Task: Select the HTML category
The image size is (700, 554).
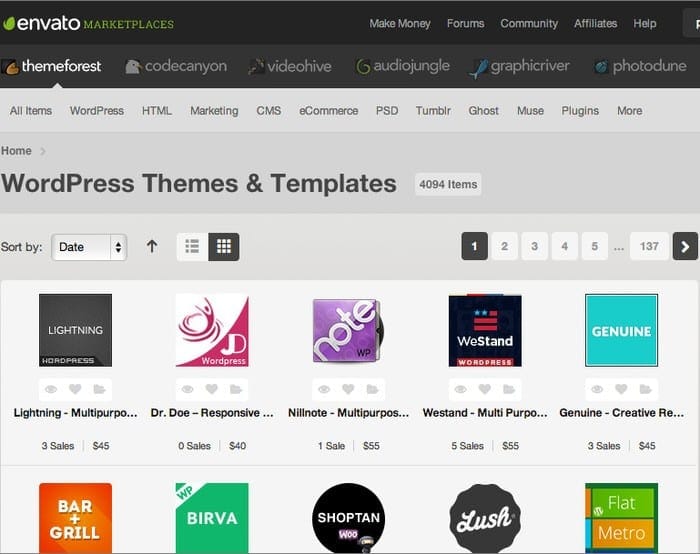Action: click(x=157, y=111)
